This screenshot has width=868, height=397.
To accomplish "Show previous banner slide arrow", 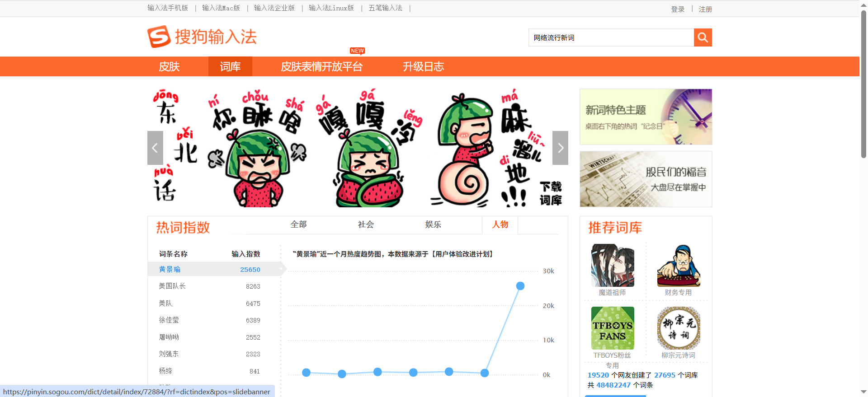I will pos(155,148).
